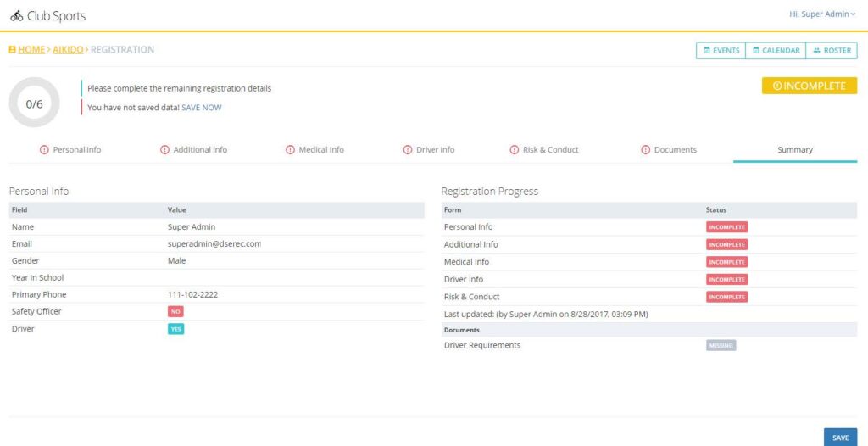This screenshot has width=868, height=446.
Task: Click the yellow INCOMPLETE status button
Action: (810, 86)
